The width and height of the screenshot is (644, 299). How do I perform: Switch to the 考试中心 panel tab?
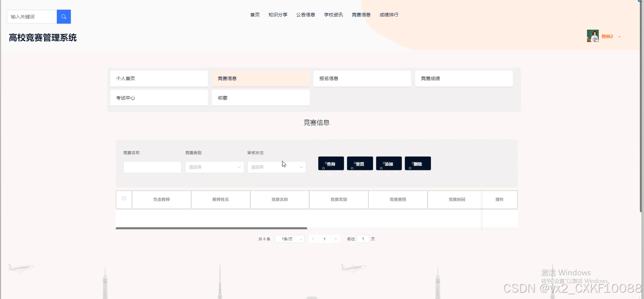tap(159, 98)
